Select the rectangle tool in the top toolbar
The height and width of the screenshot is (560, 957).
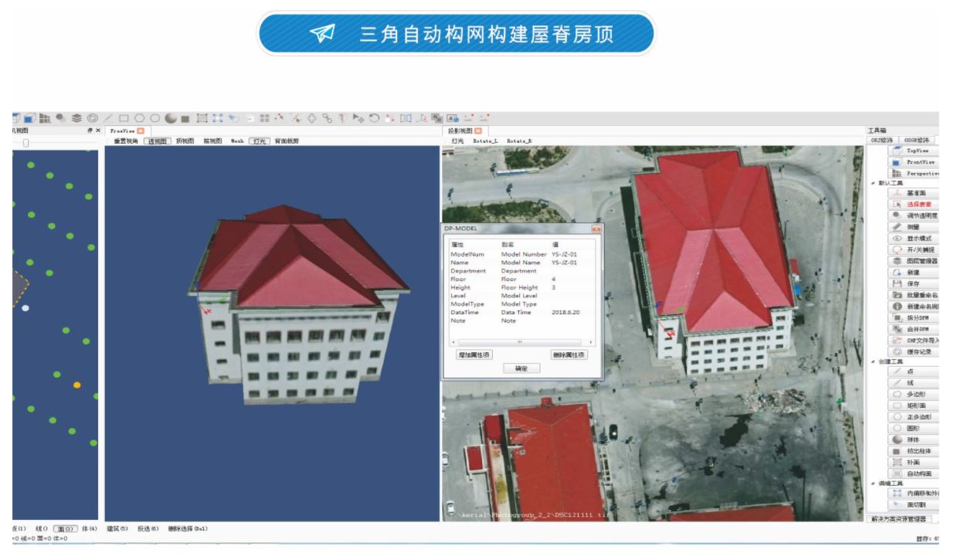pos(124,119)
